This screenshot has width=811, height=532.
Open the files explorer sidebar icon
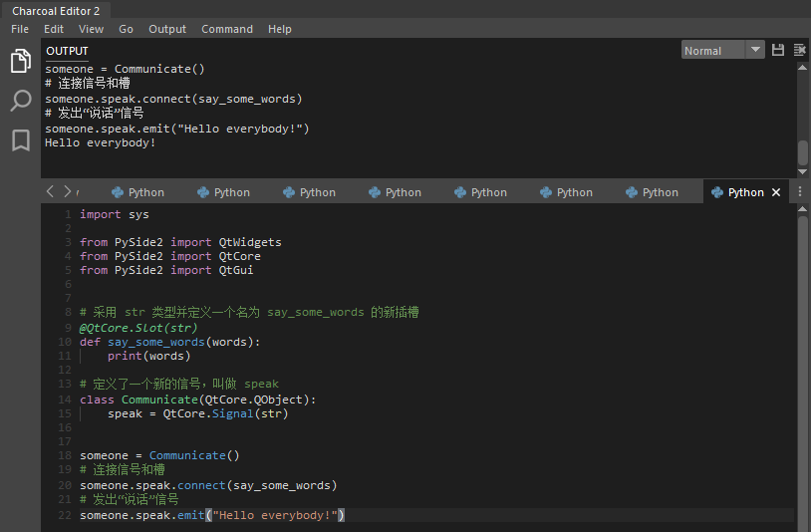pos(20,62)
